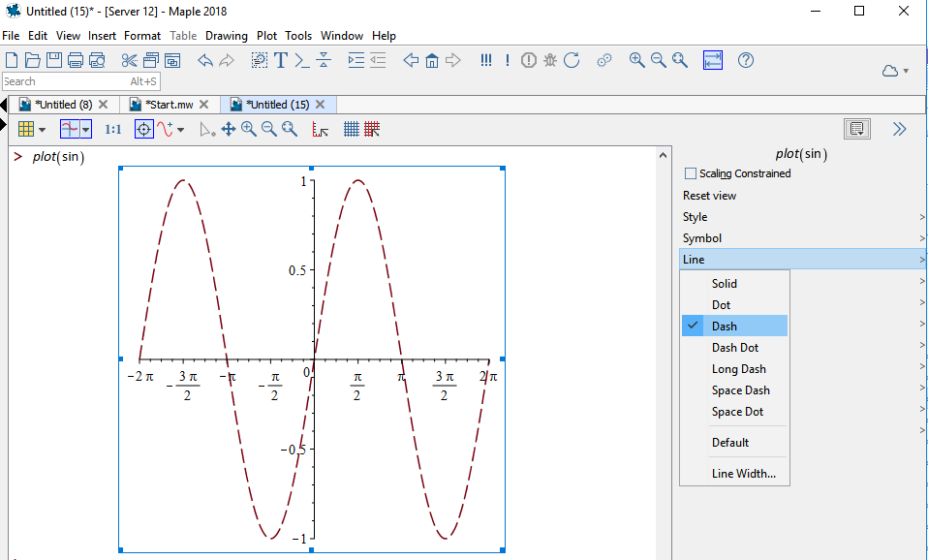This screenshot has width=928, height=560.
Task: Toggle the tab-key navigation arrows icon
Action: click(713, 60)
